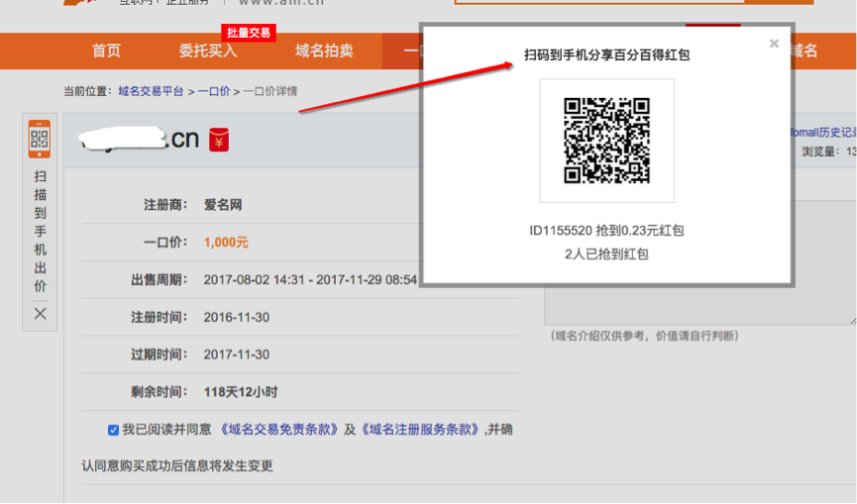Click the registration date 2016-11-30
This screenshot has width=857, height=504.
tap(237, 317)
